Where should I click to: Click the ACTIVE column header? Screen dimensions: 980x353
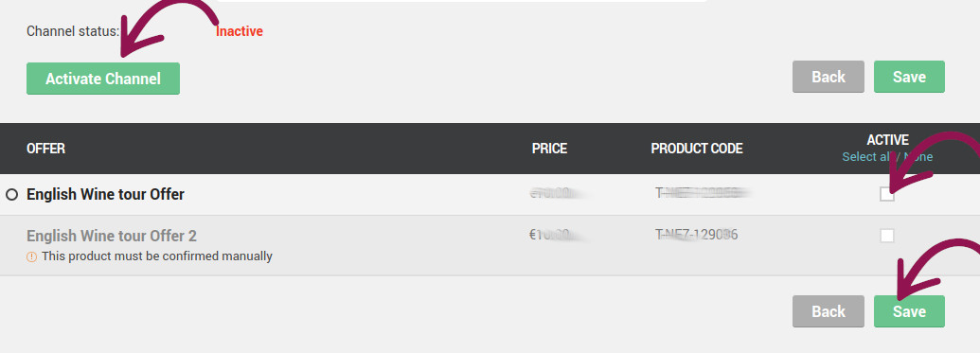[x=887, y=139]
